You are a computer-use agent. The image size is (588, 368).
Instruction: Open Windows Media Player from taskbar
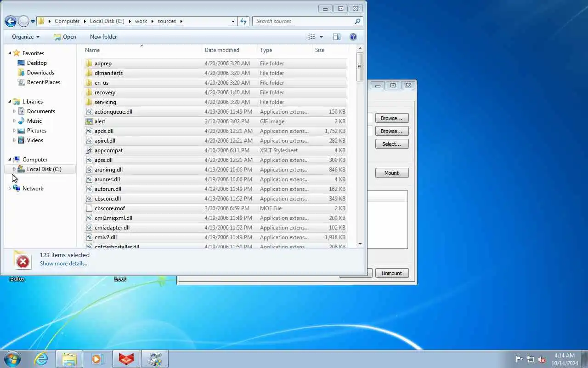tap(97, 359)
